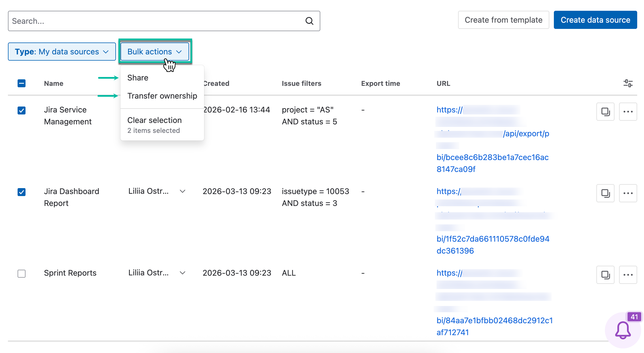Check the Sprint Reports checkbox
The height and width of the screenshot is (353, 644).
[22, 274]
